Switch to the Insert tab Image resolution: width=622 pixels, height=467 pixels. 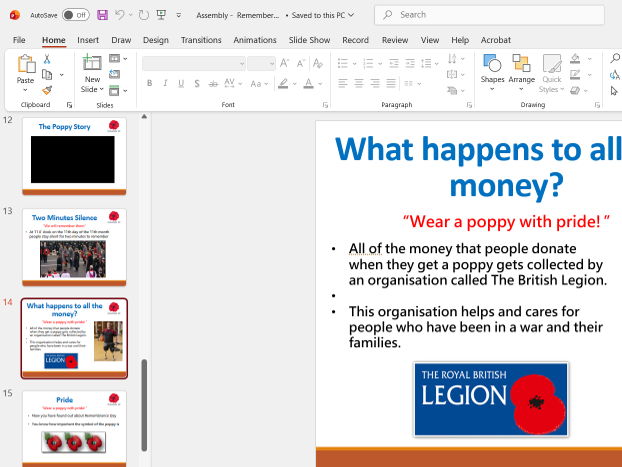(x=88, y=40)
